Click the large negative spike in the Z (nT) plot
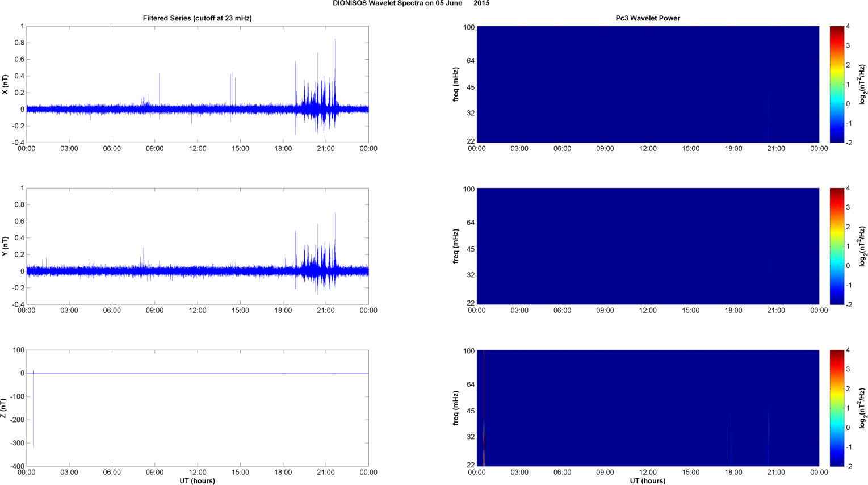The width and height of the screenshot is (868, 485). [33, 409]
